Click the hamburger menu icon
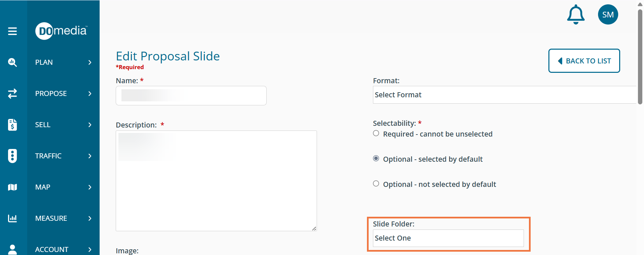644x255 pixels. click(12, 31)
